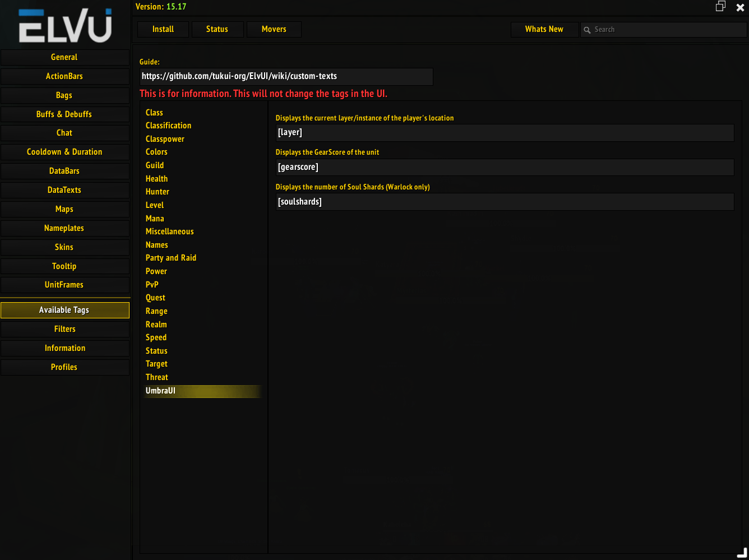Click the Install button
Image resolution: width=749 pixels, height=560 pixels.
[x=163, y=29]
